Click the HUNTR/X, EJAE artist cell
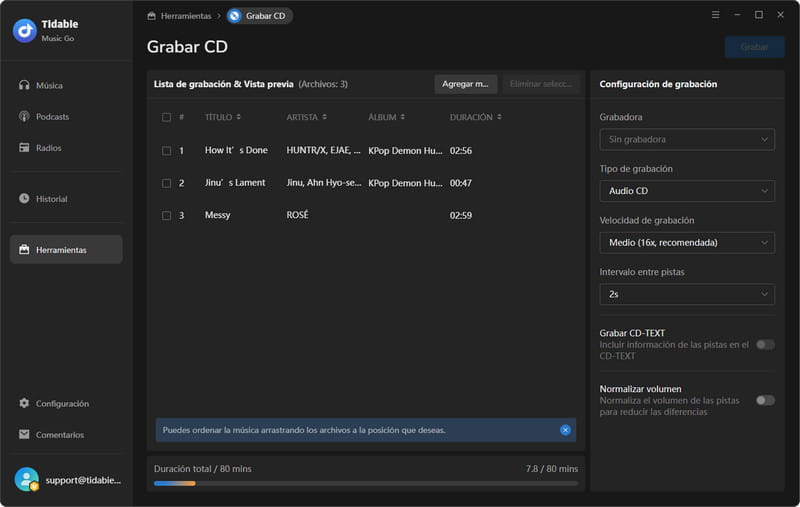The image size is (800, 507). coord(323,150)
